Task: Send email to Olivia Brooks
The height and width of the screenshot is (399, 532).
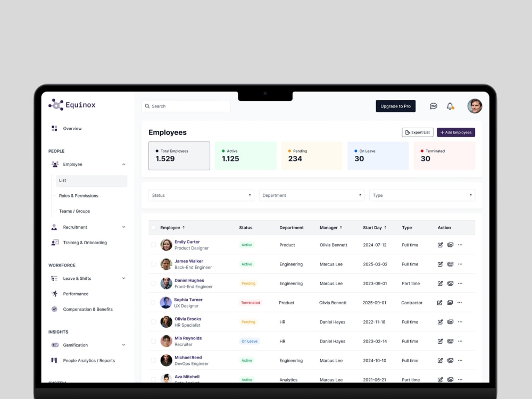Action: [x=450, y=322]
